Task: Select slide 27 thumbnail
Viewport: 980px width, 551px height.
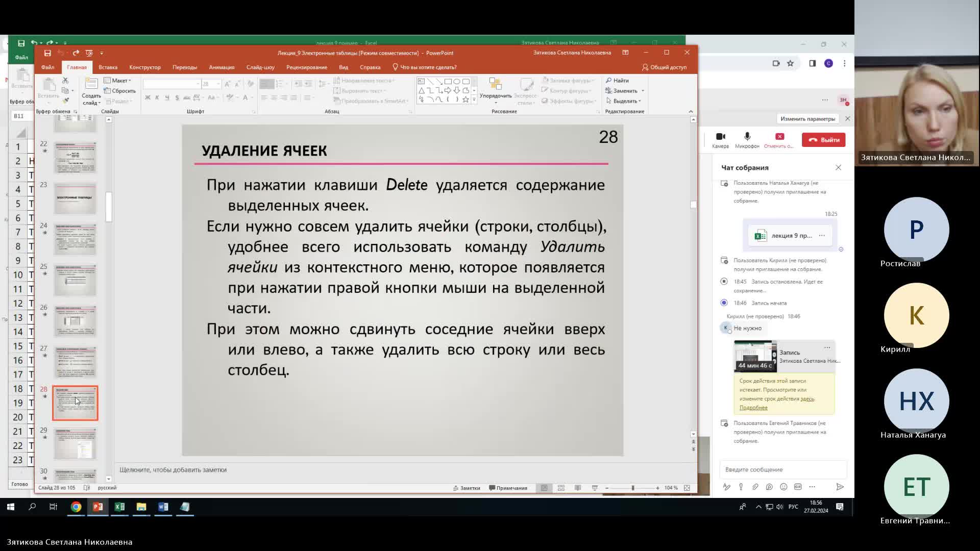Action: (75, 362)
